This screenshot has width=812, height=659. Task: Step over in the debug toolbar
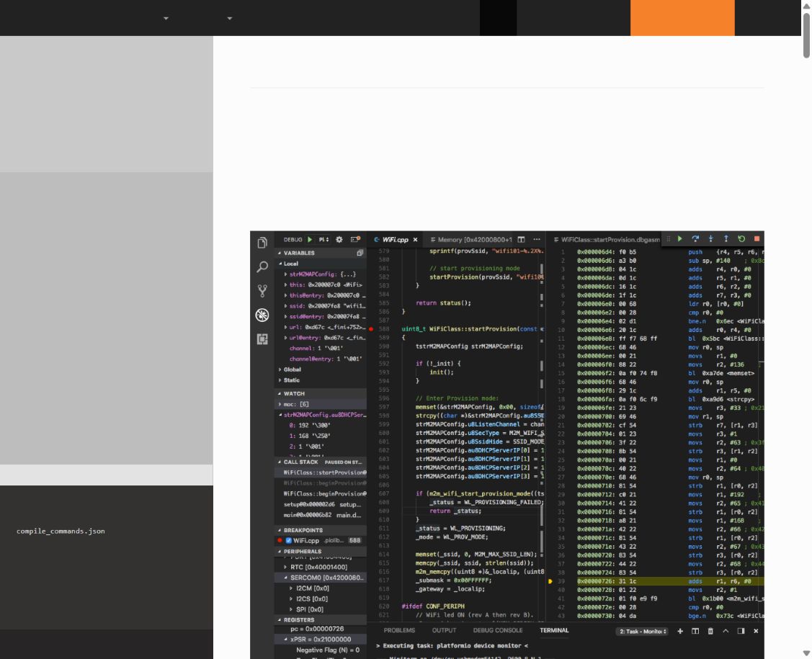(695, 238)
